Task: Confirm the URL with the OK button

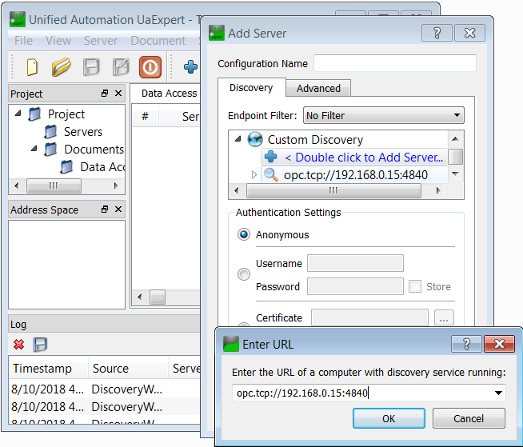Action: [x=389, y=418]
